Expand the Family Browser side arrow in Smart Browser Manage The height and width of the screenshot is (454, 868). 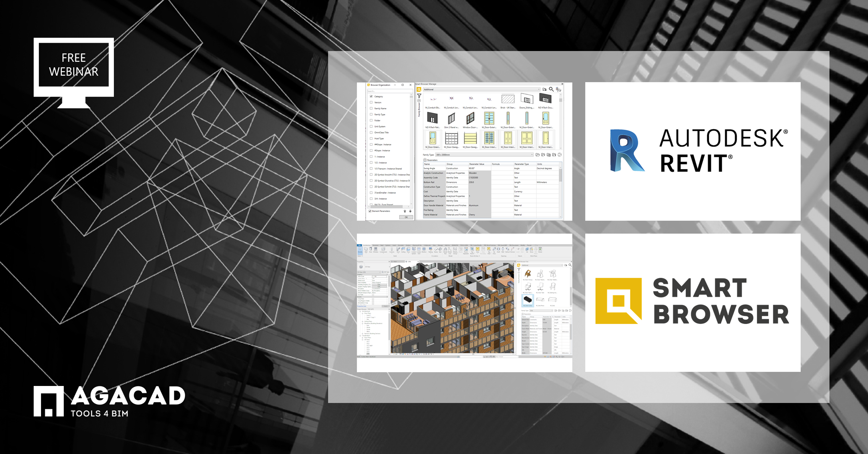[419, 101]
